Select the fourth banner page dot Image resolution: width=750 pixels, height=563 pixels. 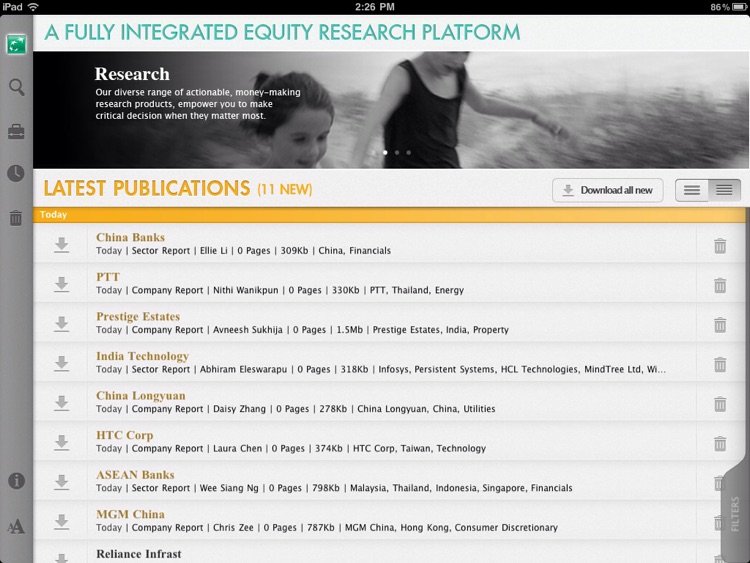click(x=408, y=153)
